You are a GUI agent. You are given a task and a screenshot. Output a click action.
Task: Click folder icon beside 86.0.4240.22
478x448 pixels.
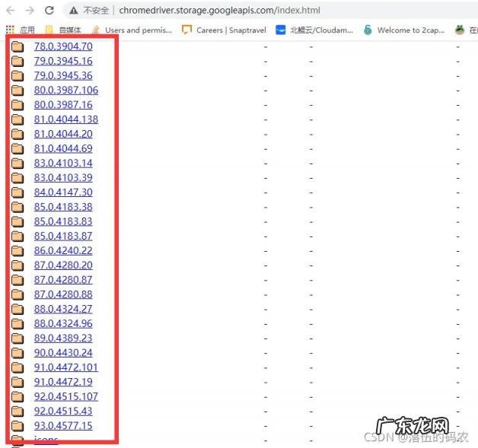tap(18, 251)
